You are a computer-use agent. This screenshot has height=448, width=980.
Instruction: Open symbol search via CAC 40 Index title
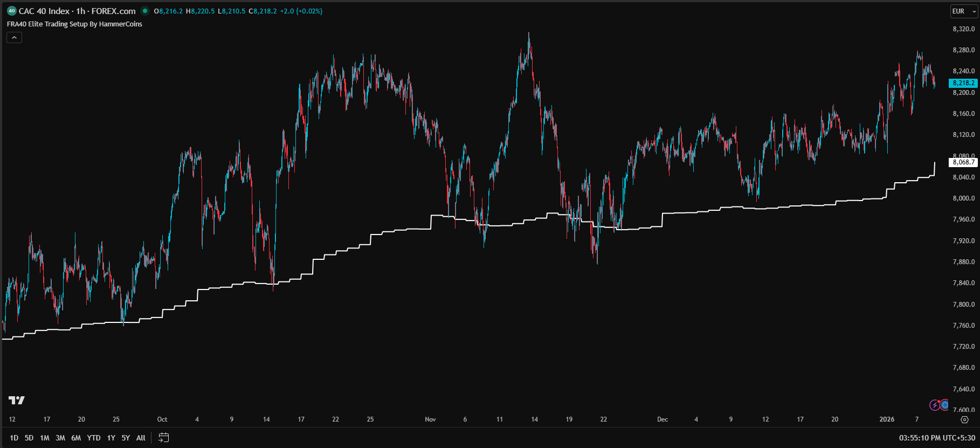[44, 11]
